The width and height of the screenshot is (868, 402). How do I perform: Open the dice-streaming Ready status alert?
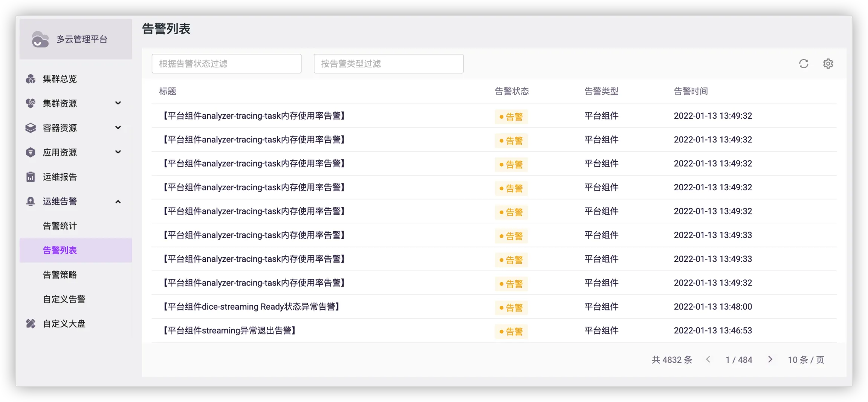251,307
